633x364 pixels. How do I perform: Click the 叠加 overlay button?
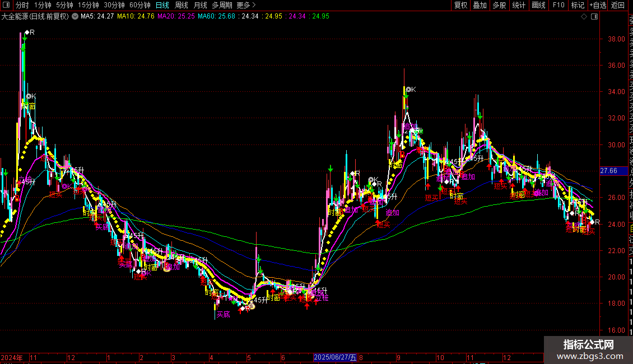(x=480, y=5)
